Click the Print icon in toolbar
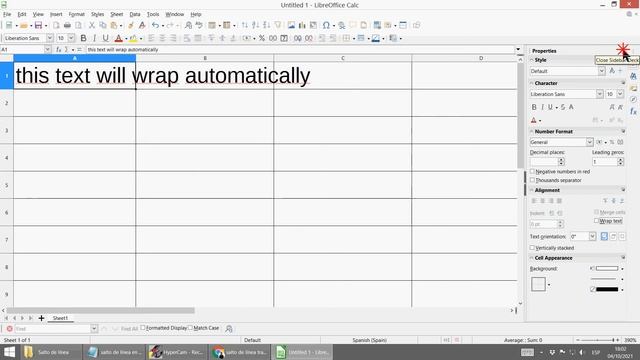 tap(67, 25)
